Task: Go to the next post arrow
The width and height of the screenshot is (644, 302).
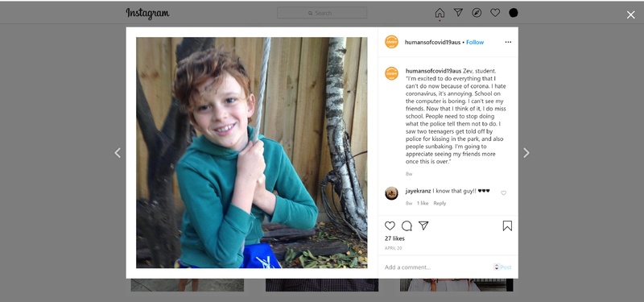Action: tap(526, 153)
